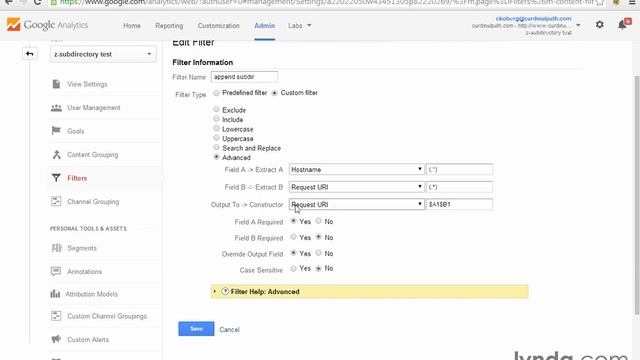The height and width of the screenshot is (360, 640).
Task: Open Field B Request URI dropdown
Action: (356, 187)
